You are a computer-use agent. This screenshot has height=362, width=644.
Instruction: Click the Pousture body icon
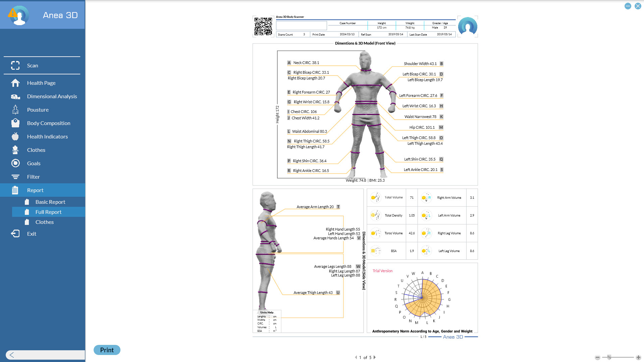[15, 110]
